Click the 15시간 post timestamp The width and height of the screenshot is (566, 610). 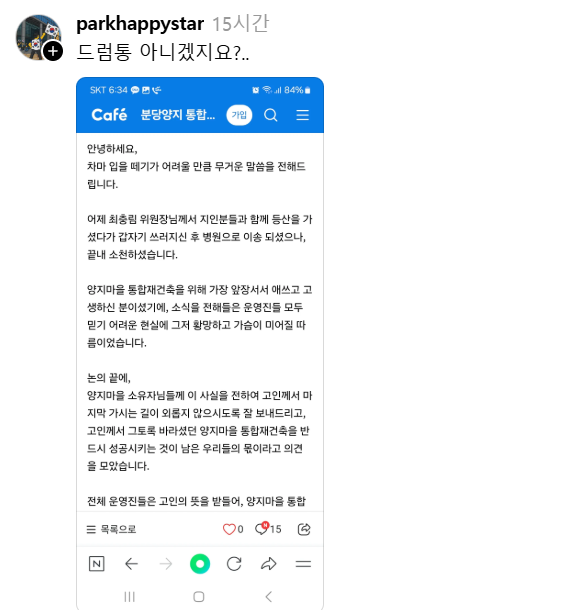point(240,24)
